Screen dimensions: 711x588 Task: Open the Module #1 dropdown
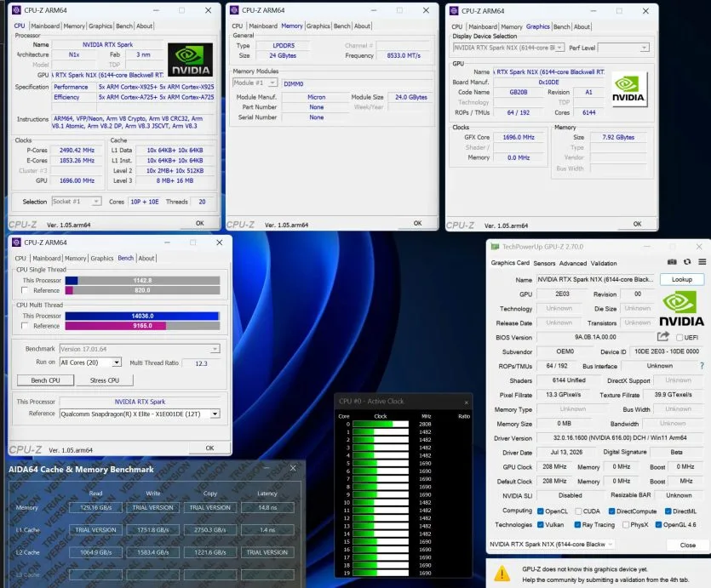(255, 83)
